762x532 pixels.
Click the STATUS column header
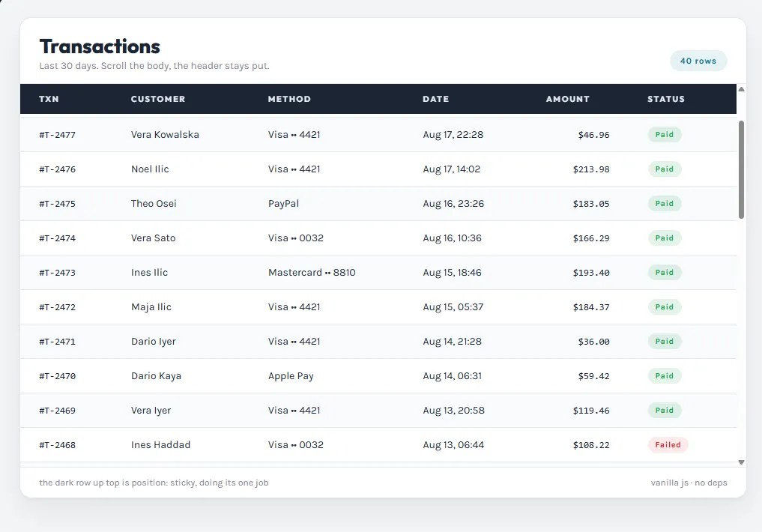click(666, 99)
